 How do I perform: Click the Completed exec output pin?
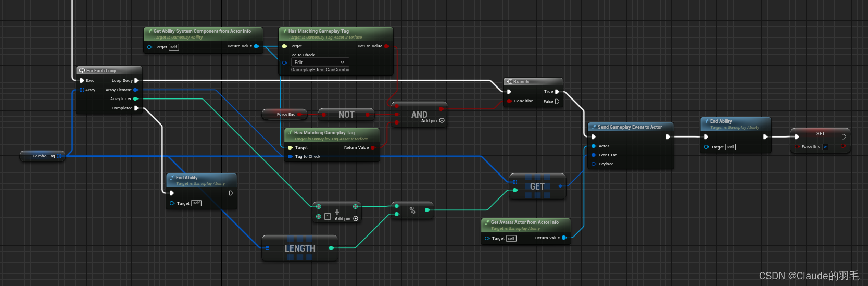click(136, 108)
